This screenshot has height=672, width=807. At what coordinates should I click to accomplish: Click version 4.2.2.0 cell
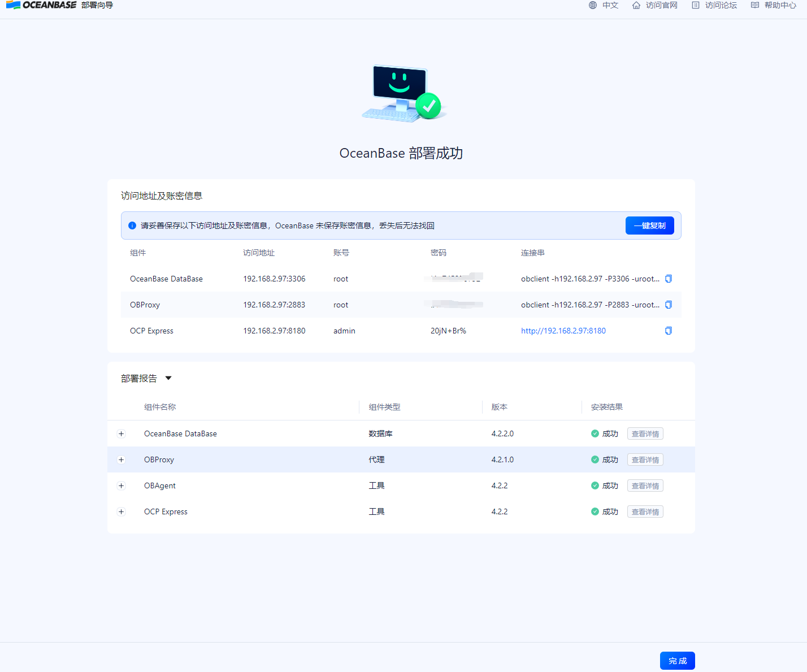[502, 433]
